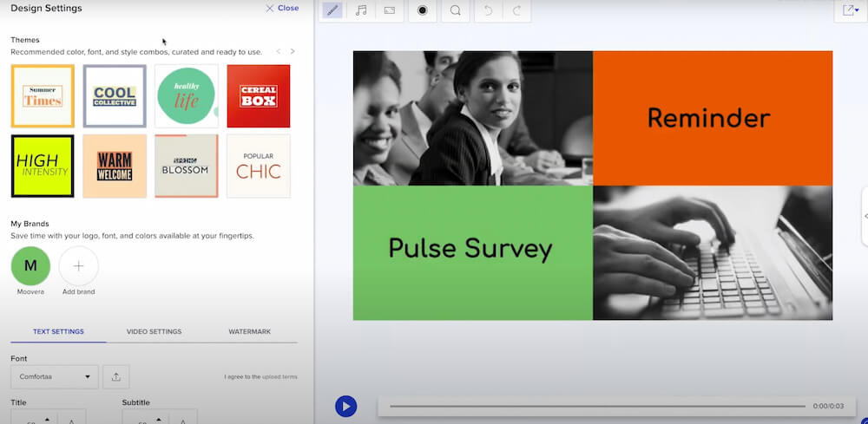Expand the Comfortaa font dropdown
868x424 pixels.
(55, 376)
